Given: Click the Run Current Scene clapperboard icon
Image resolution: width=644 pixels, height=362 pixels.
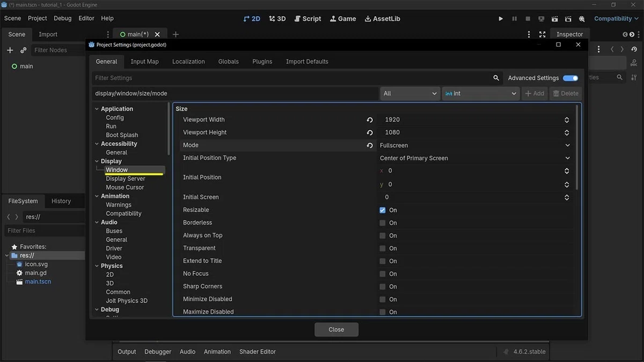Looking at the screenshot, I should [555, 19].
